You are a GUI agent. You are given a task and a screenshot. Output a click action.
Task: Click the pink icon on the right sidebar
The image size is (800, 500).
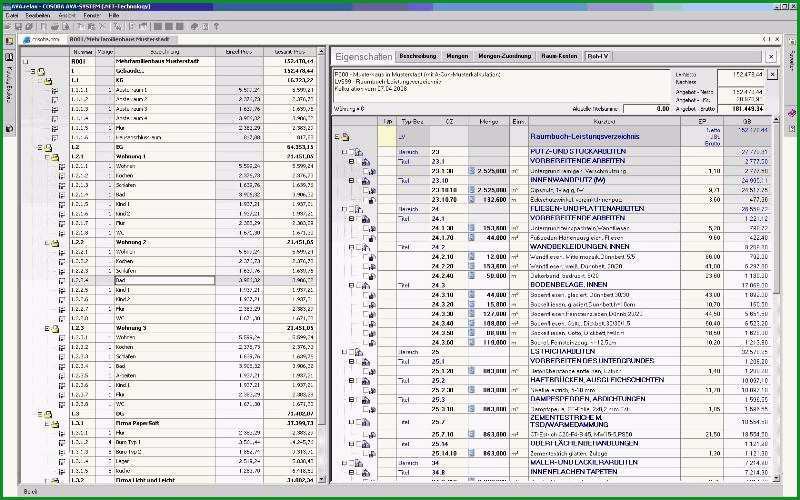(792, 112)
